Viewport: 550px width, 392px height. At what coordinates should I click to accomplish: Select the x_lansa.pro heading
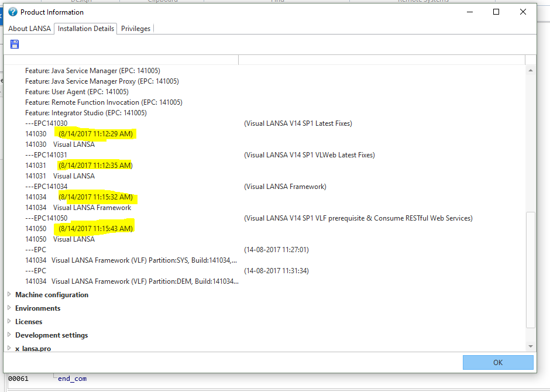tap(33, 349)
